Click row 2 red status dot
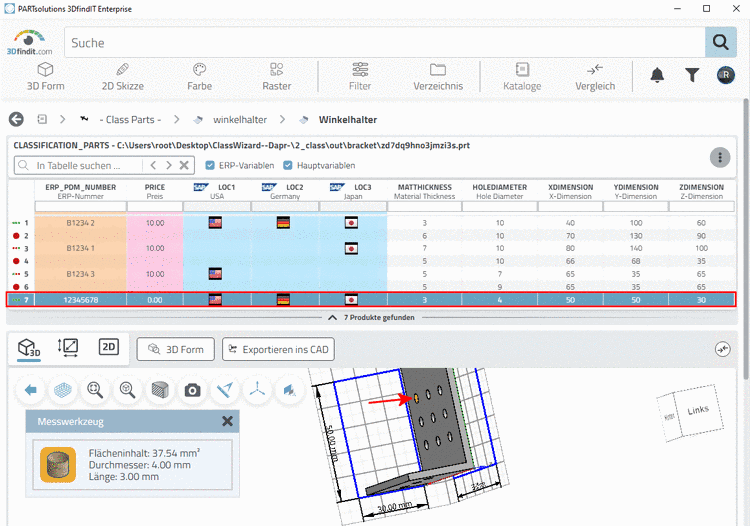The width and height of the screenshot is (750, 526). click(16, 235)
